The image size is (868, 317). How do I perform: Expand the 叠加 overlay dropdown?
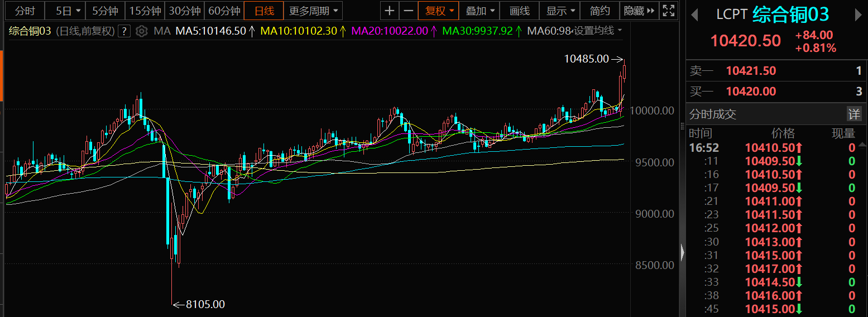(x=480, y=11)
